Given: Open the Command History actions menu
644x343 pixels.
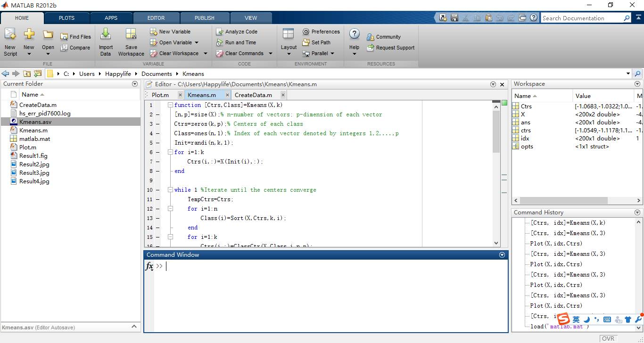Looking at the screenshot, I should click(637, 212).
